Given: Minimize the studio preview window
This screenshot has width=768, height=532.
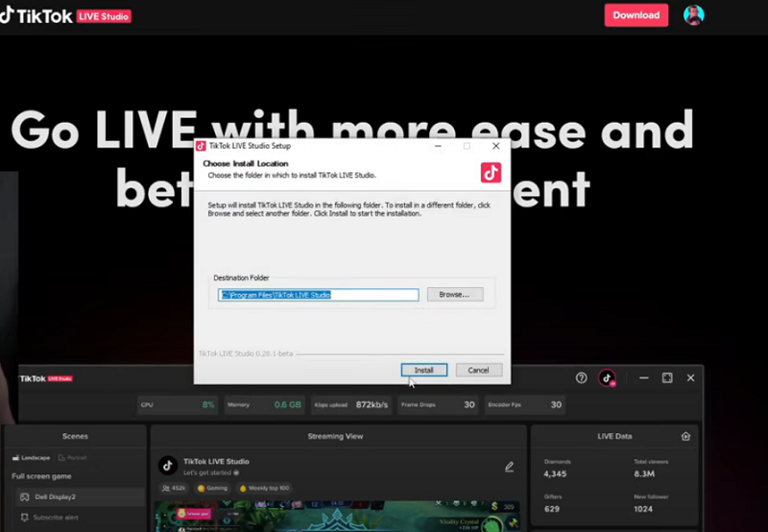Looking at the screenshot, I should [x=643, y=377].
